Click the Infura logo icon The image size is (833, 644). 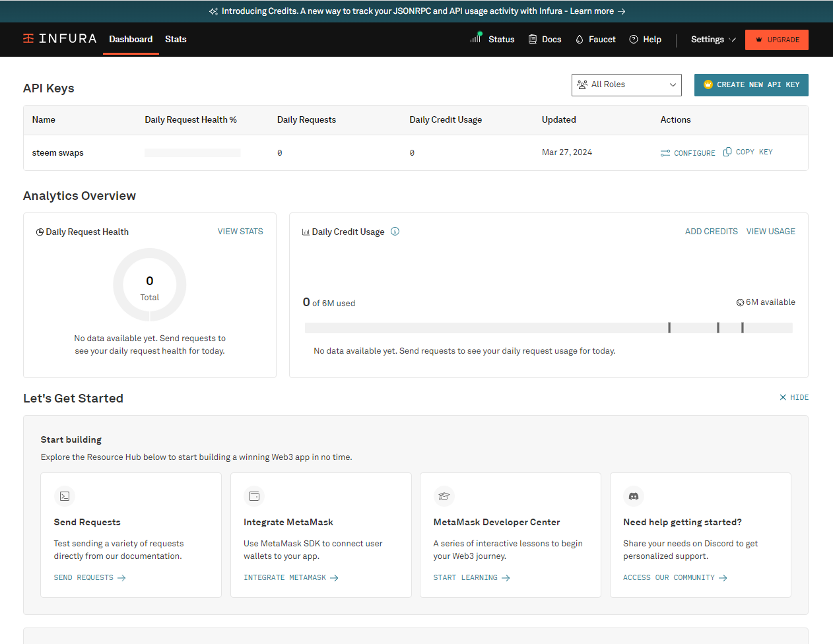click(28, 38)
